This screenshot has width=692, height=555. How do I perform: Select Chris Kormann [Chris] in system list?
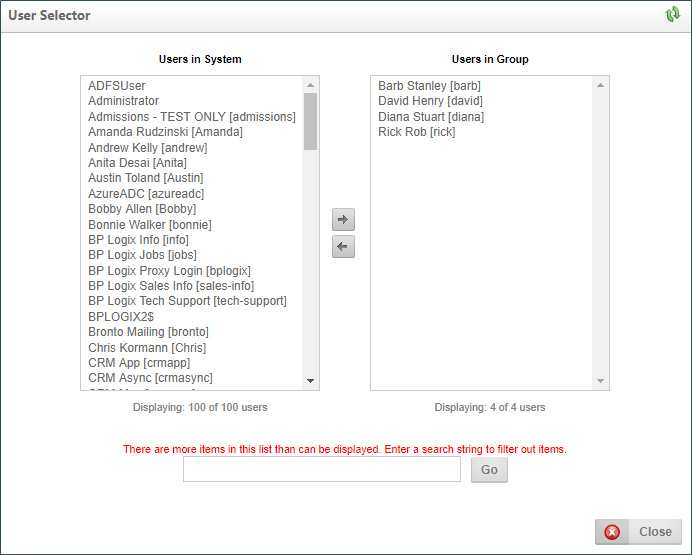tap(147, 348)
